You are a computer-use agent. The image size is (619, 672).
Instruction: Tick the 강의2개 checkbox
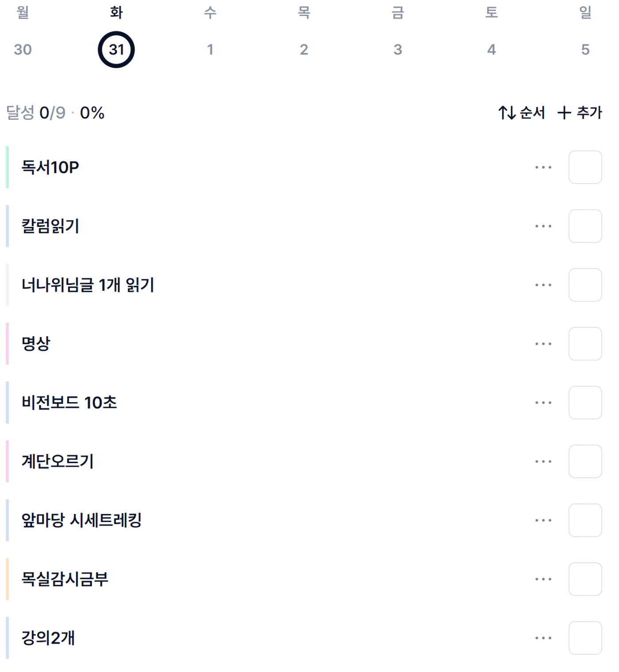click(585, 638)
